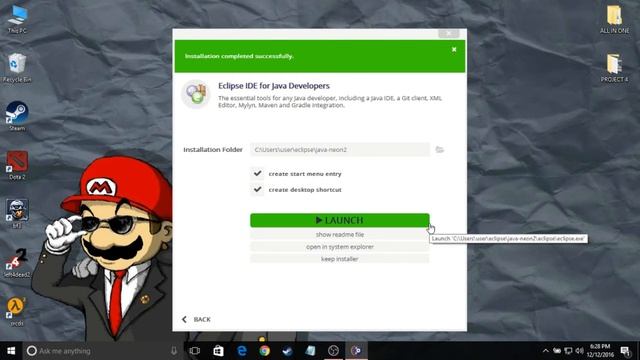The image size is (640, 360).
Task: Open Google Chrome from taskbar
Action: pos(264,351)
